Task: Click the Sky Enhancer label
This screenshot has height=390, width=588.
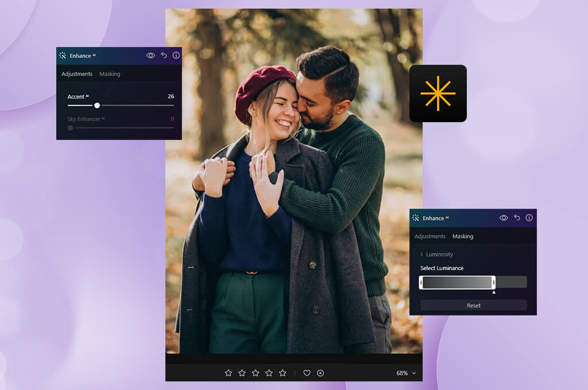Action: (x=86, y=119)
